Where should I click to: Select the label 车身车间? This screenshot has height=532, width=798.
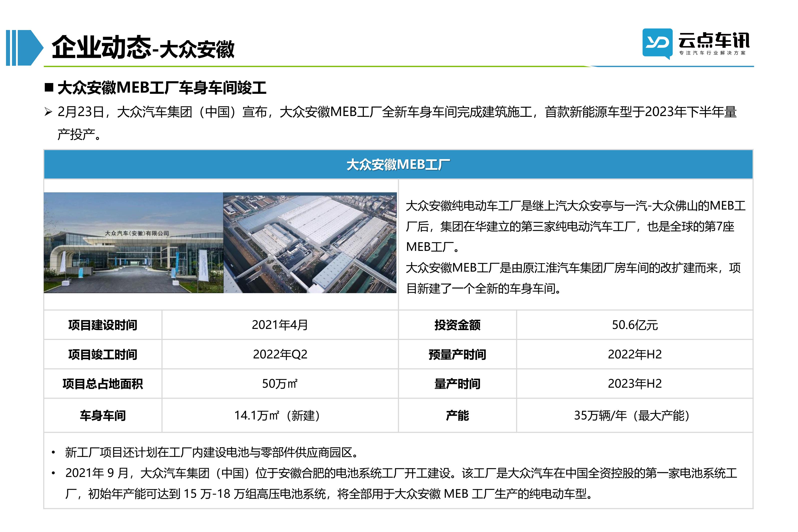103,416
